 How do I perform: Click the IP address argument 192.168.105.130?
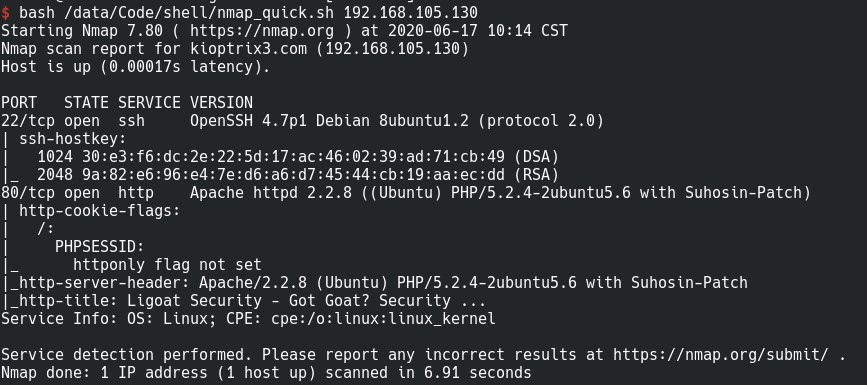pyautogui.click(x=410, y=12)
